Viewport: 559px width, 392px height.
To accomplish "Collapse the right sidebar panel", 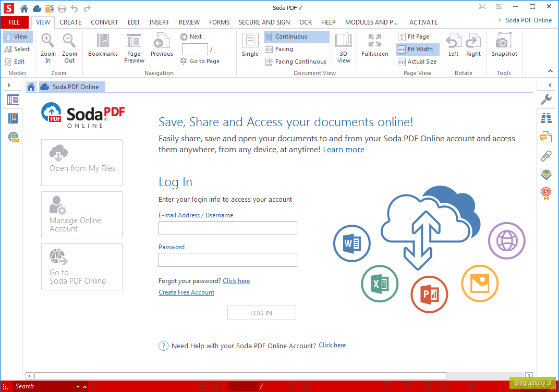I will point(550,85).
